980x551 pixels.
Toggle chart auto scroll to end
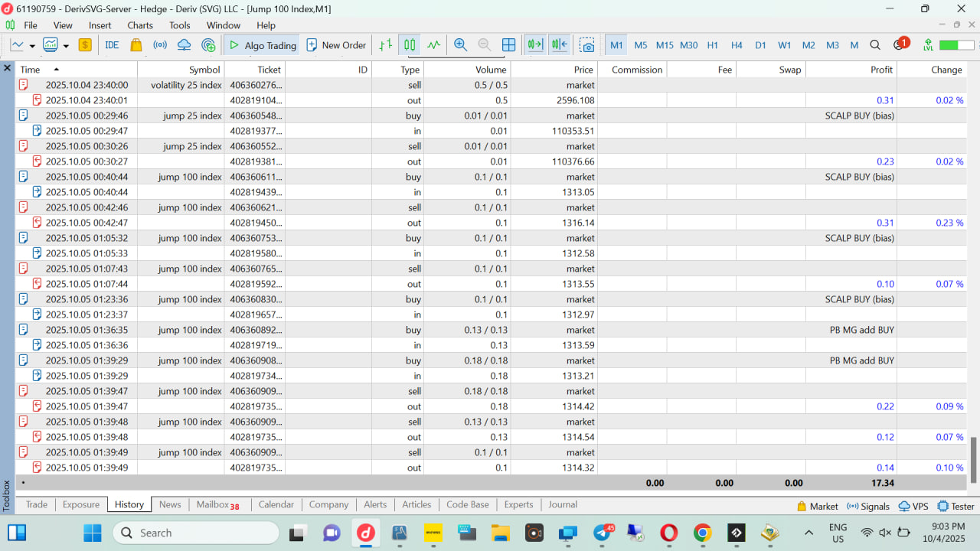pos(534,45)
